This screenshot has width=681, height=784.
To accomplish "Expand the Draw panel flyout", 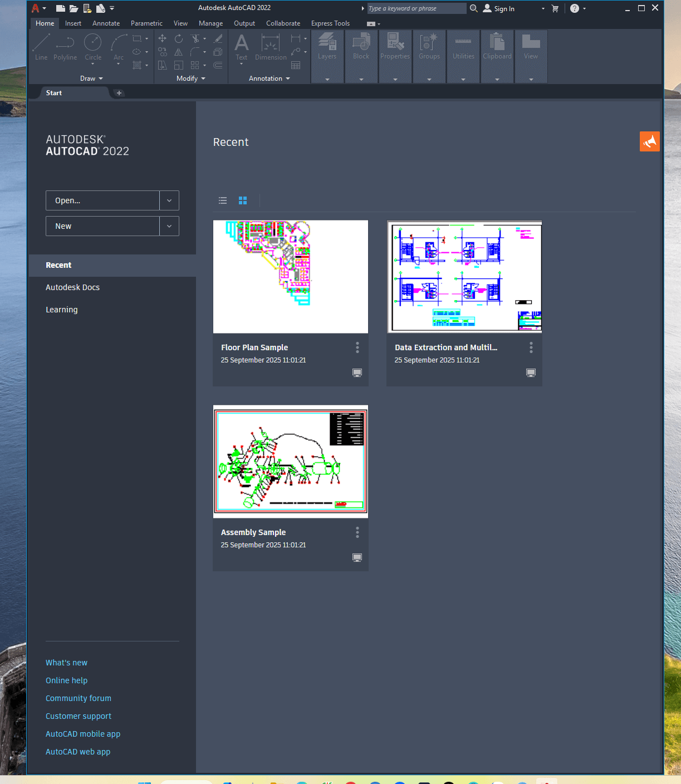I will click(x=92, y=79).
